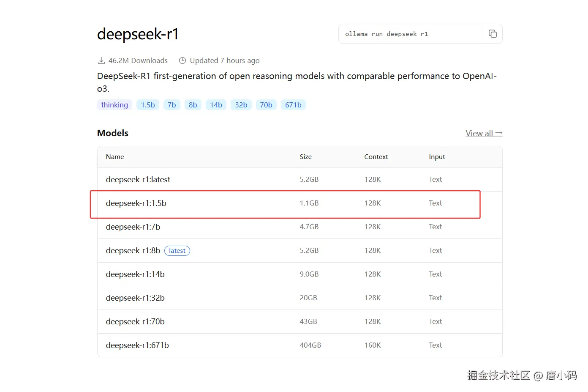This screenshot has height=392, width=588.
Task: Click the 46.2M Downloads text
Action: [138, 60]
